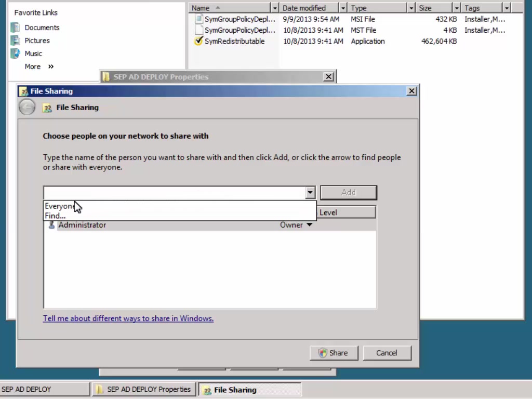Image resolution: width=532 pixels, height=399 pixels.
Task: Switch to SEP AD DEPLOY Properties taskbar button
Action: click(144, 389)
